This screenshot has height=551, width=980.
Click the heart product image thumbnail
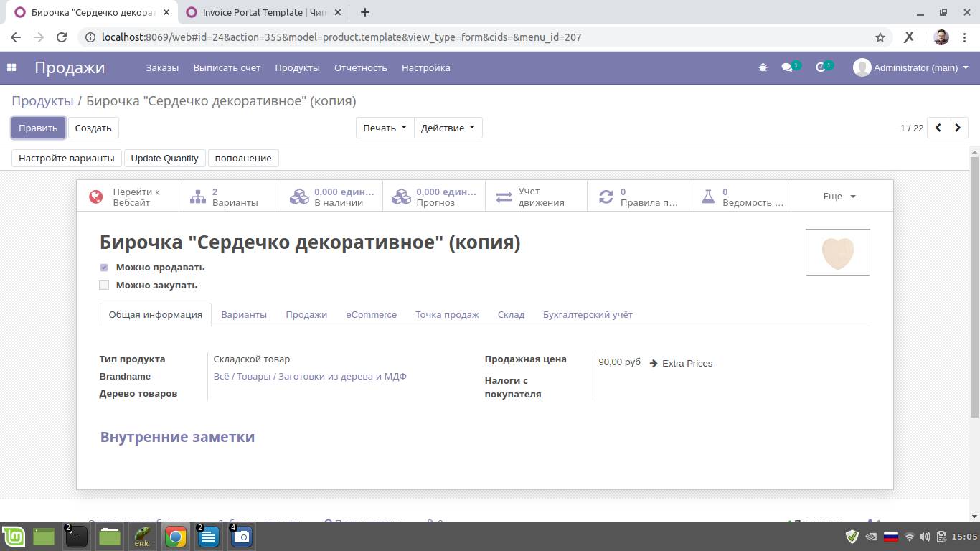click(837, 253)
